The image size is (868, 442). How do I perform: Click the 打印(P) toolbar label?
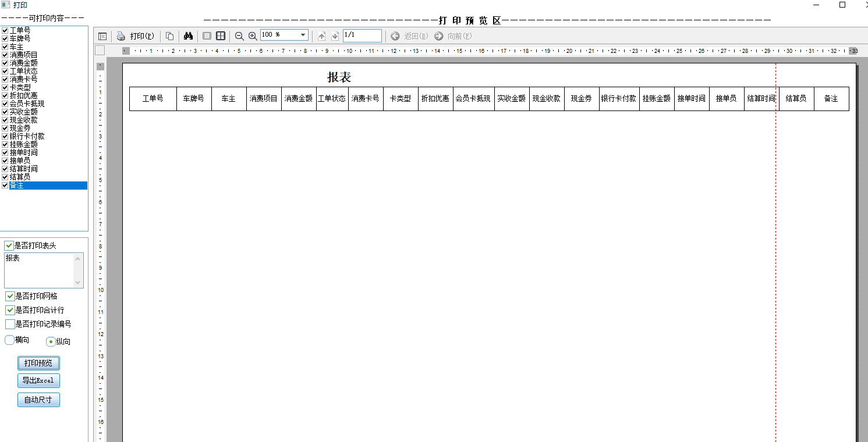point(142,36)
